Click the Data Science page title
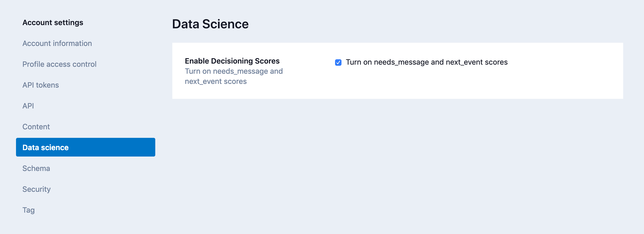Viewport: 644px width, 234px height. (x=210, y=24)
